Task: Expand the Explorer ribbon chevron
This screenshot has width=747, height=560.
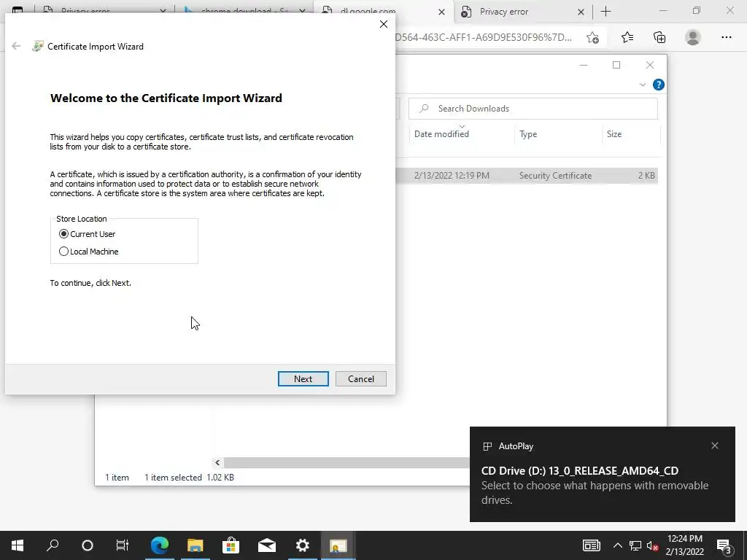Action: coord(642,85)
